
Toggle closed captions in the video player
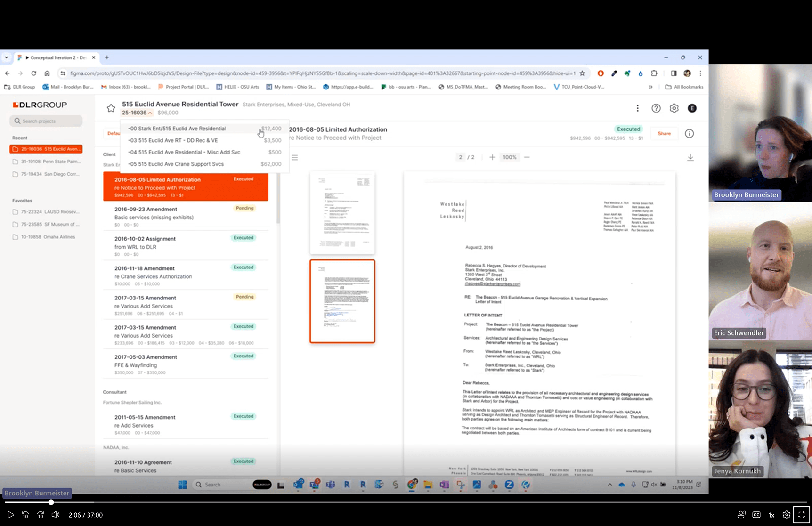(x=756, y=515)
